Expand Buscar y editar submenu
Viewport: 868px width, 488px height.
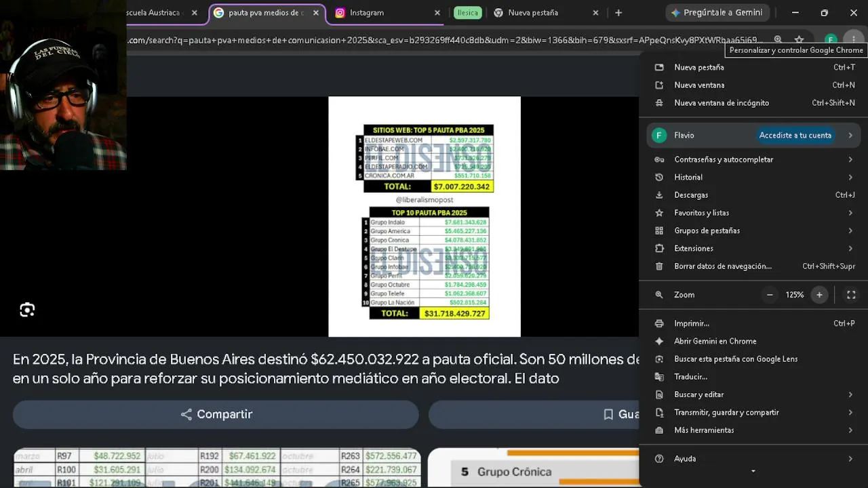click(850, 394)
